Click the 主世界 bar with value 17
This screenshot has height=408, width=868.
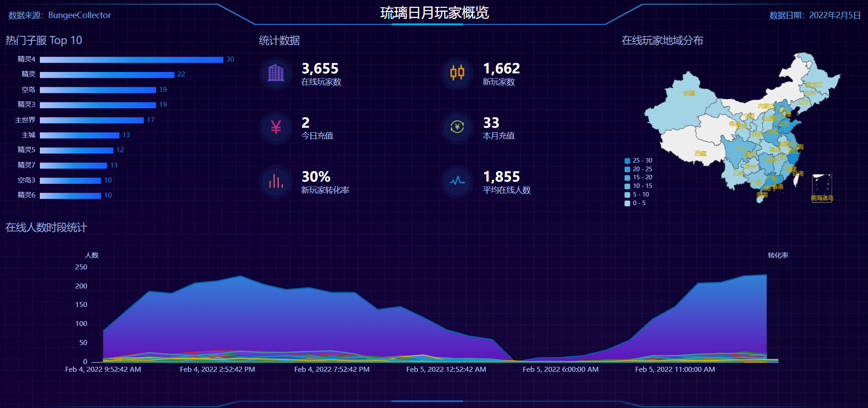(92, 120)
